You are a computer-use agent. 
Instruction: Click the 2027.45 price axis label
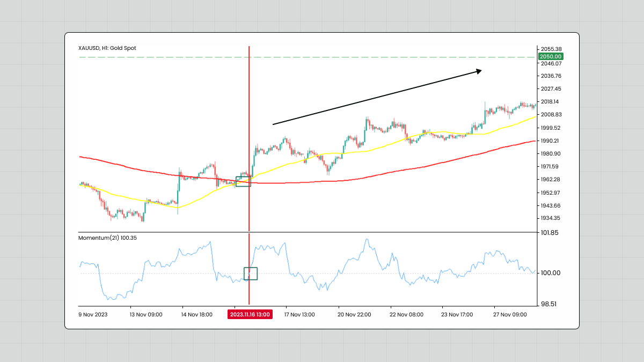pyautogui.click(x=551, y=89)
